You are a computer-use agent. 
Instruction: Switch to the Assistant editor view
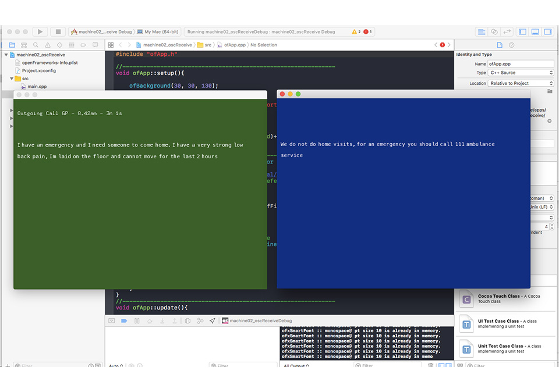point(494,31)
